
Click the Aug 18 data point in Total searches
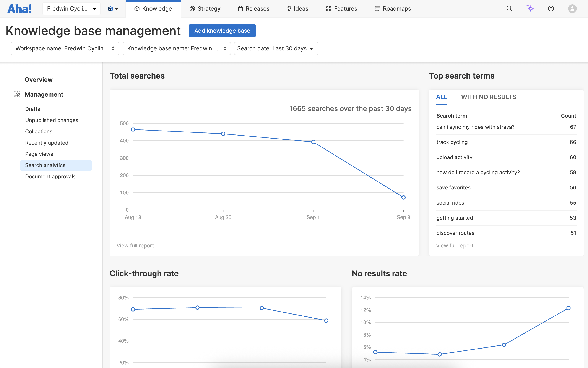coord(133,129)
